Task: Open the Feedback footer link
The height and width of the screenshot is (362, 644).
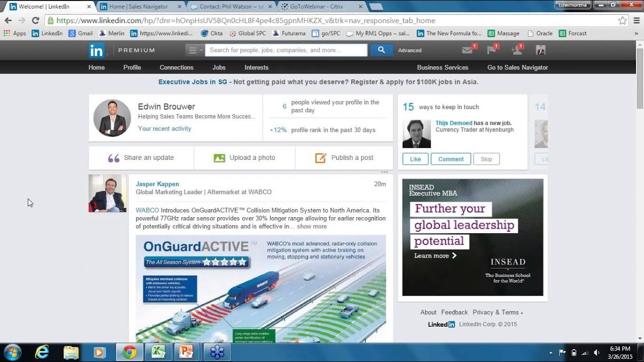Action: point(454,312)
